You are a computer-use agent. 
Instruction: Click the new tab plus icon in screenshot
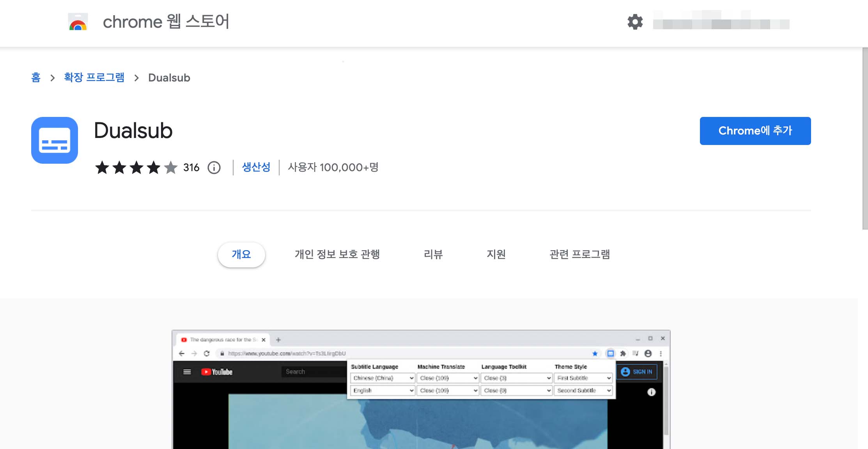point(278,340)
